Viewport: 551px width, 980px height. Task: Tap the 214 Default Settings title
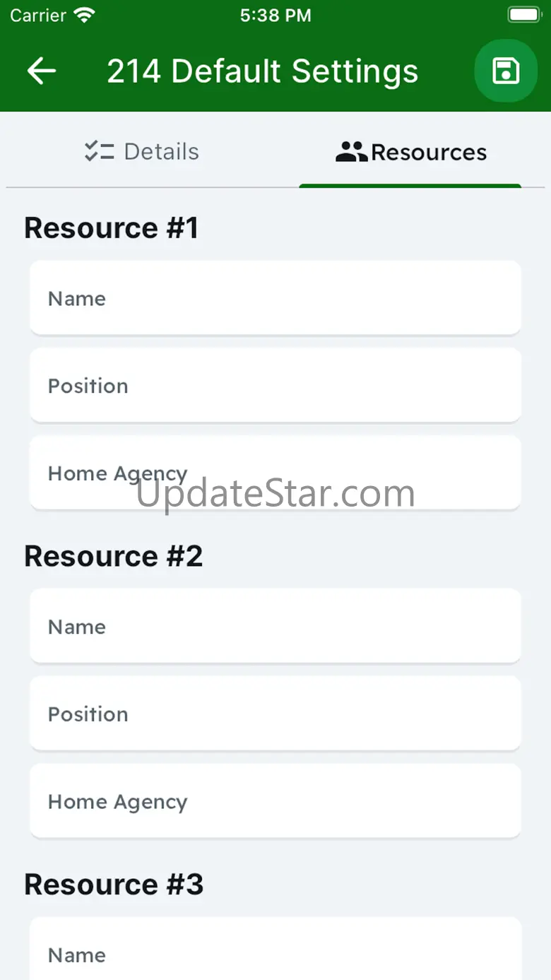[x=262, y=71]
